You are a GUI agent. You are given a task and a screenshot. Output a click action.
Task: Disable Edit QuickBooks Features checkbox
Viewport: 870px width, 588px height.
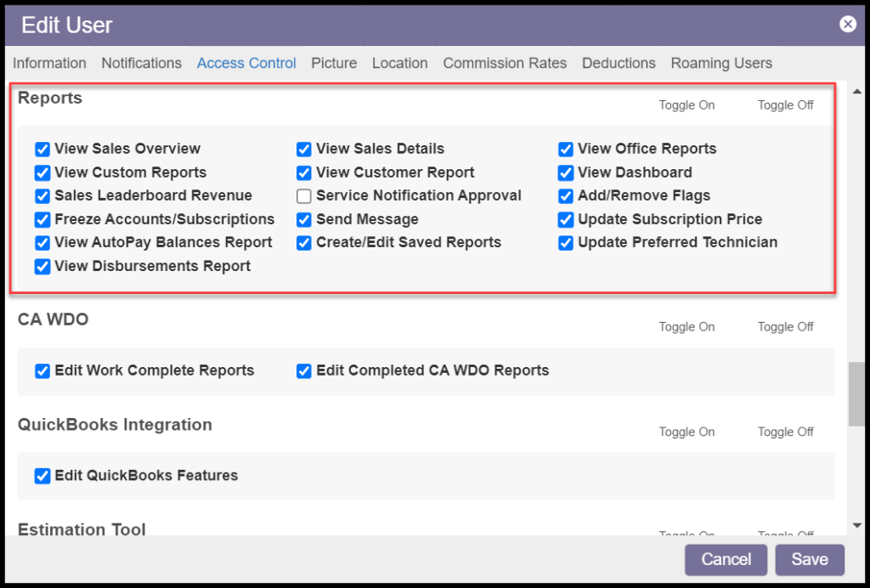pyautogui.click(x=42, y=476)
